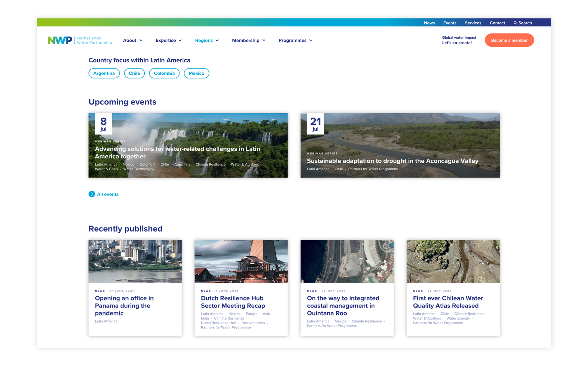Select the Mexico country tag

click(x=196, y=73)
